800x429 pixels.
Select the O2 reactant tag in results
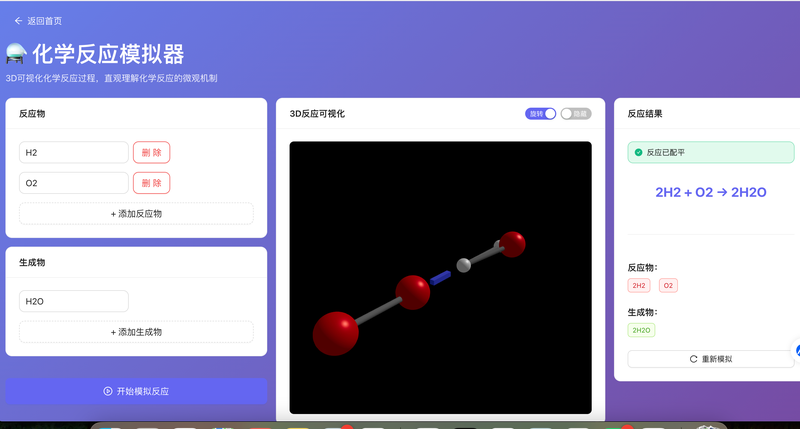tap(668, 286)
